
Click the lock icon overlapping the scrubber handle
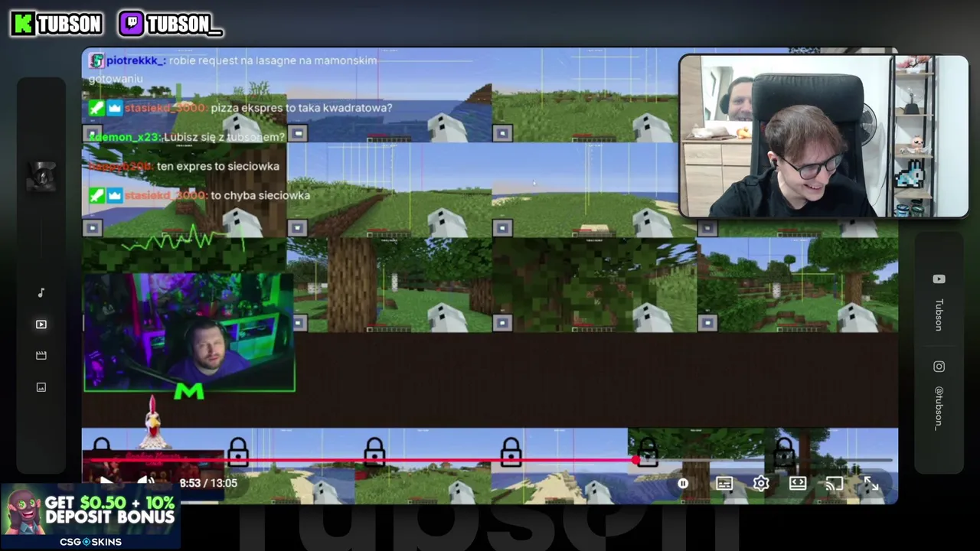pos(648,452)
